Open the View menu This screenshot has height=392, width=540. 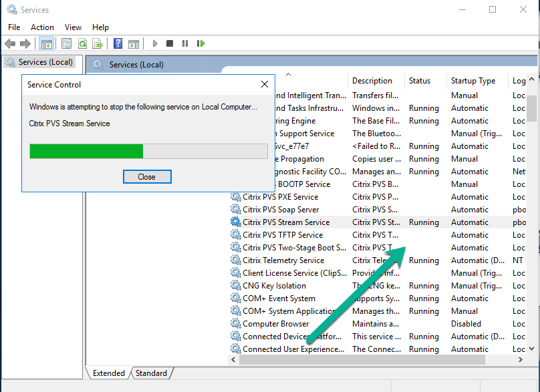[x=73, y=27]
